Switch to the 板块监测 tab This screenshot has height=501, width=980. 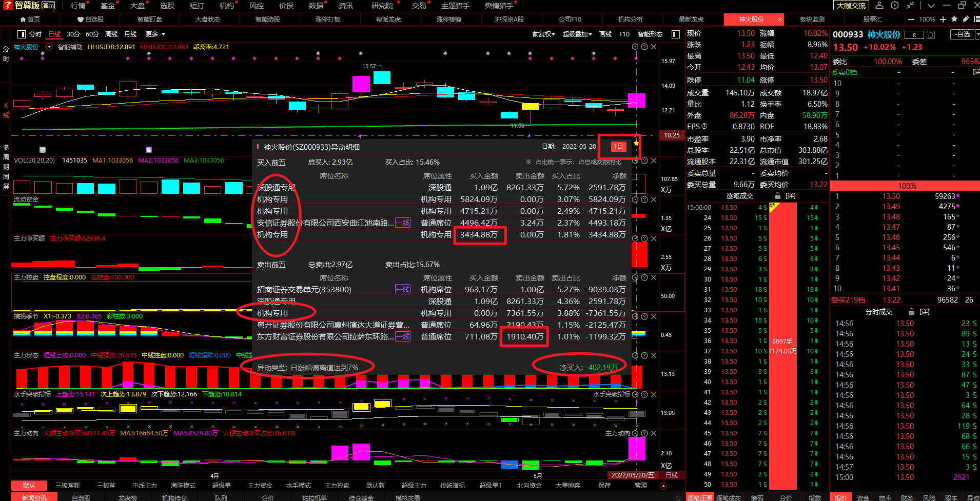[x=812, y=19]
